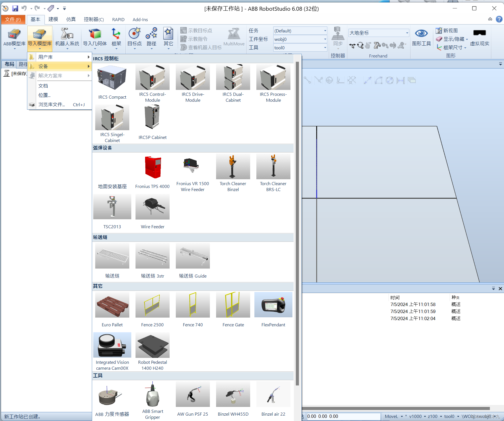Open the 任务 (Default) dropdown
The width and height of the screenshot is (504, 421).
(300, 31)
